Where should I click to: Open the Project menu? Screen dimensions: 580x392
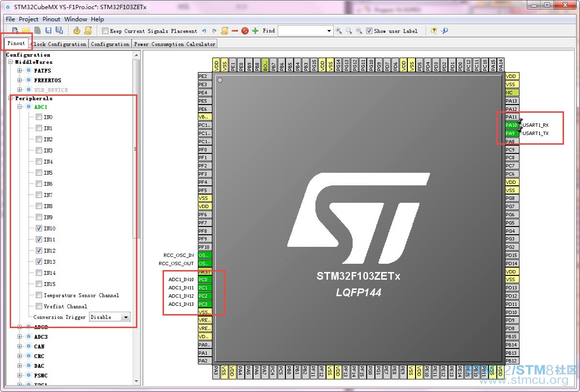(x=29, y=19)
